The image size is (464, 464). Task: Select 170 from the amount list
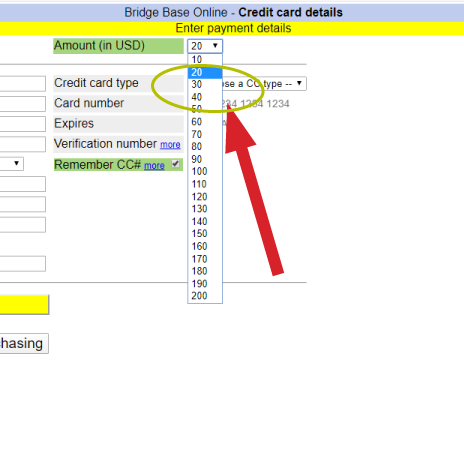point(205,259)
